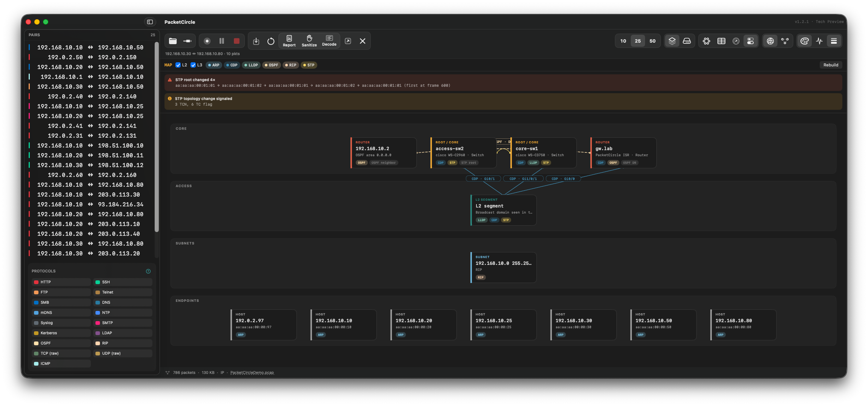Image resolution: width=868 pixels, height=406 pixels.
Task: Click the HTTP protocol color swatch
Action: point(36,282)
